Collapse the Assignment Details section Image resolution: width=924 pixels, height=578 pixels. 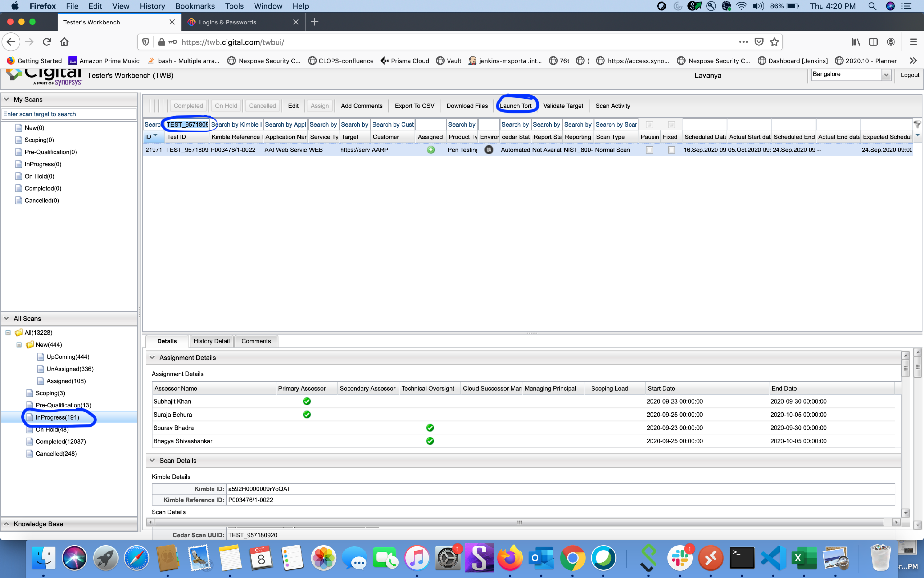152,357
